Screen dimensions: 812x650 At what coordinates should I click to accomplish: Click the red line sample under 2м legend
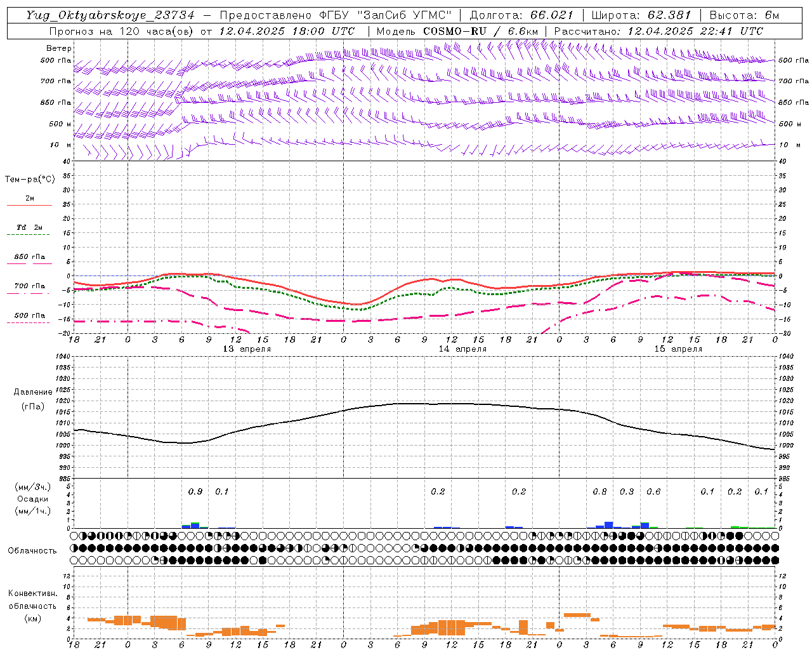point(29,205)
